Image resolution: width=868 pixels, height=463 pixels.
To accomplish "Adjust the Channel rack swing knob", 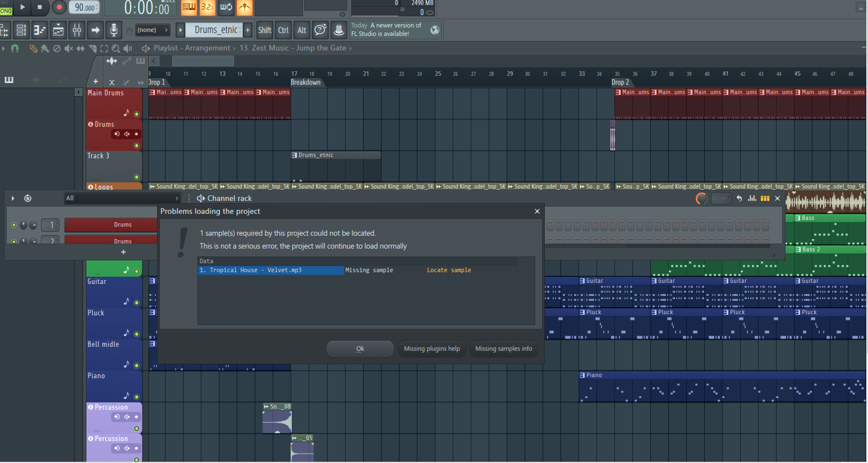I will click(x=701, y=199).
